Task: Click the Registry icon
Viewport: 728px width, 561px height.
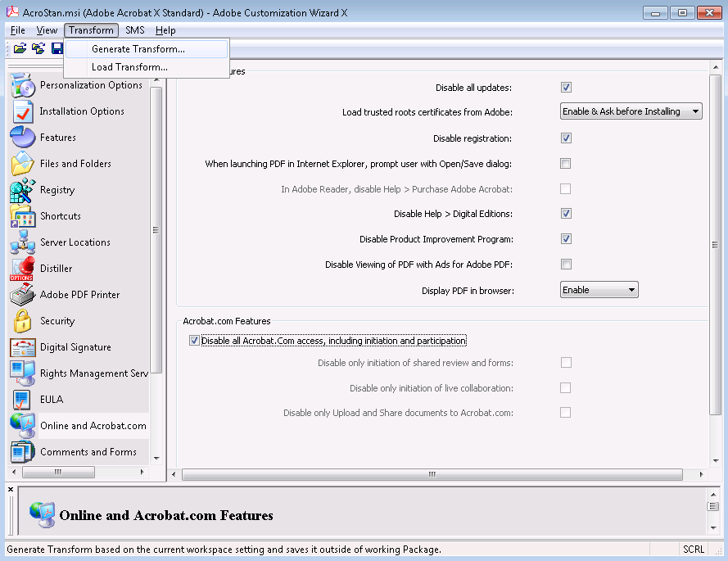Action: click(22, 190)
